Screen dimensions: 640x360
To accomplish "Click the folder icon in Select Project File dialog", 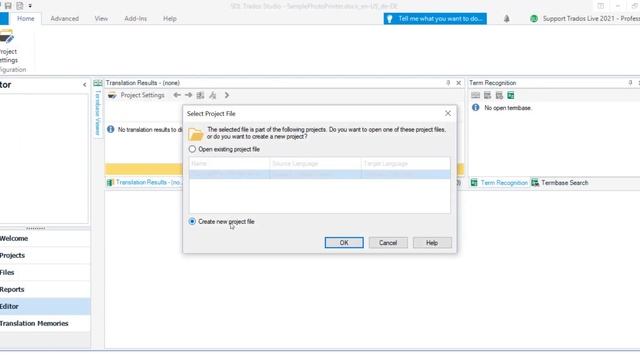I will click(x=196, y=134).
